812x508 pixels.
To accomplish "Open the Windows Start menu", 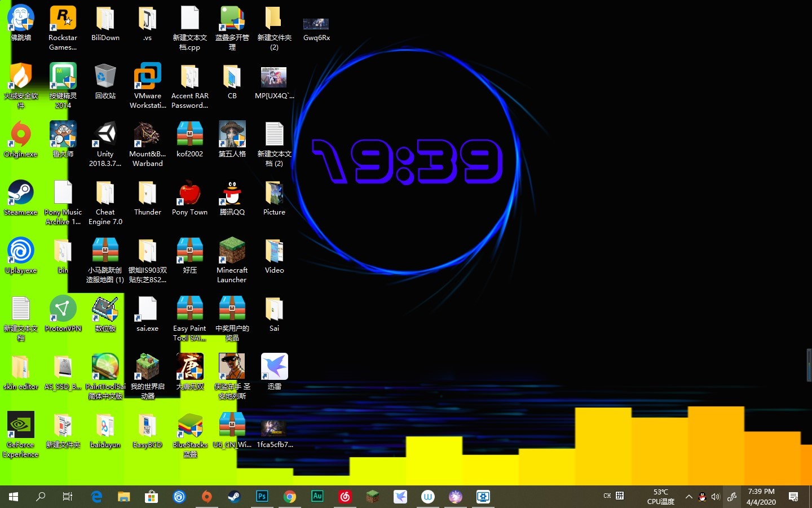I will coord(14,497).
